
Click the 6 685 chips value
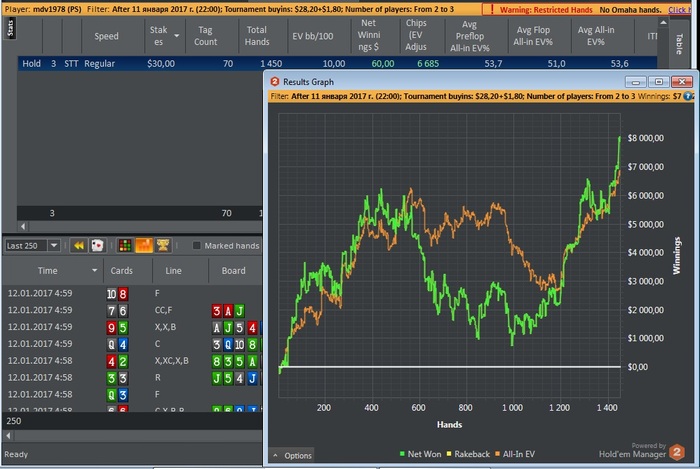click(428, 63)
